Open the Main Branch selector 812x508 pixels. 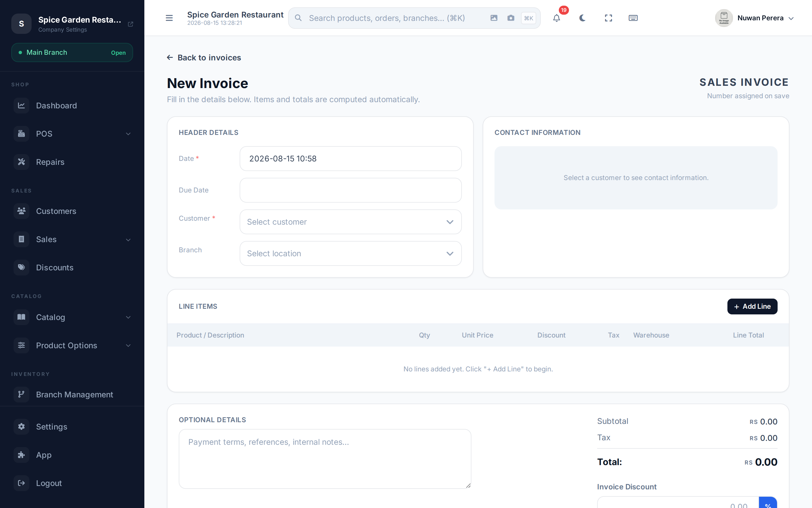pyautogui.click(x=72, y=52)
